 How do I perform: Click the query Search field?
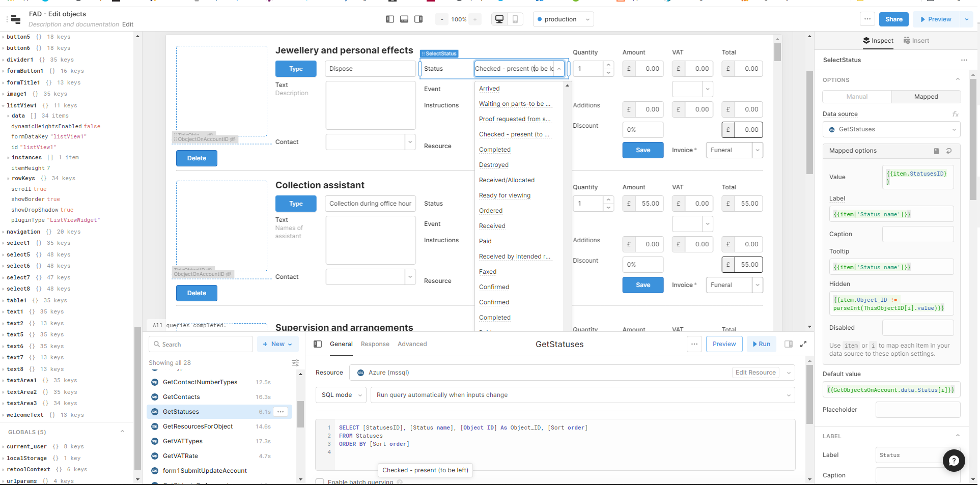[x=201, y=344]
